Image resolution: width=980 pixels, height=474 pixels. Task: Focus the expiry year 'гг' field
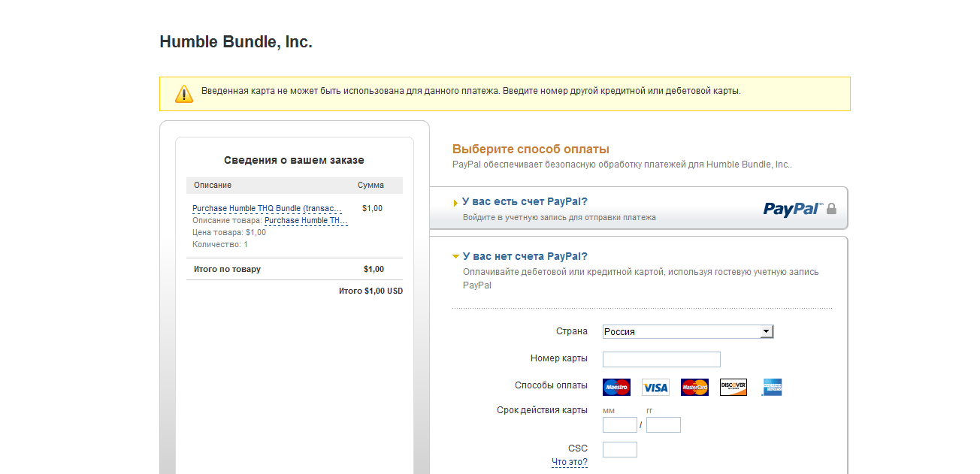click(x=664, y=425)
